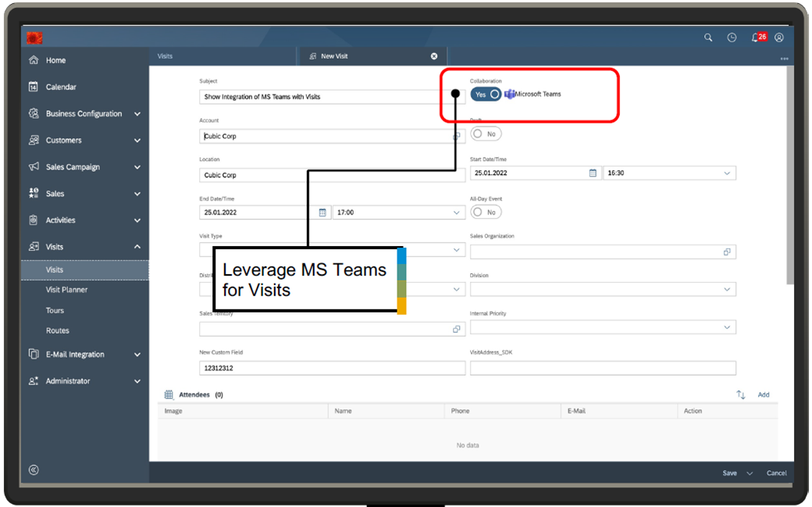
Task: Click the E-Mail Integration icon
Action: (x=34, y=354)
